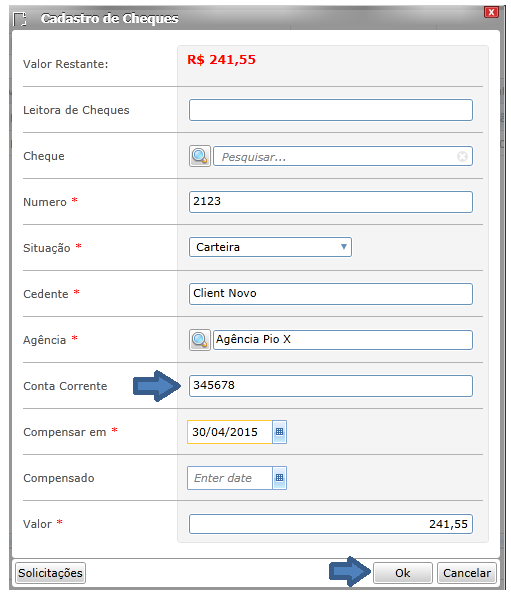Image resolution: width=511 pixels, height=596 pixels.
Task: Expand the Situação dropdown arrow
Action: [344, 247]
